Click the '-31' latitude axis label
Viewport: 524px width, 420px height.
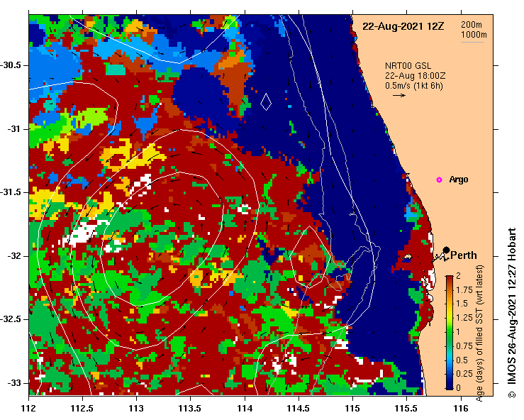coord(13,128)
